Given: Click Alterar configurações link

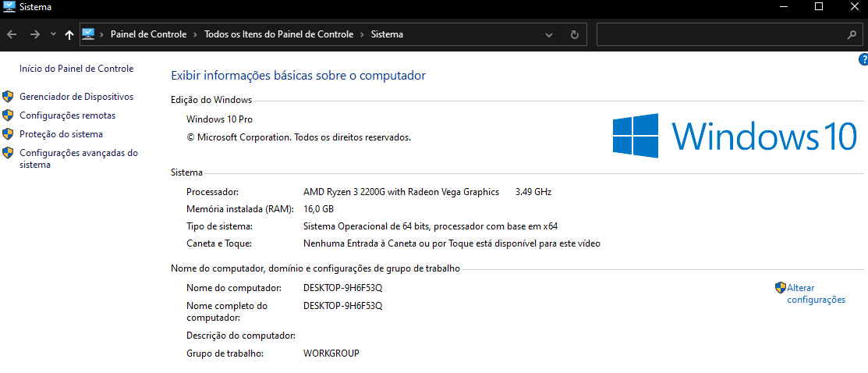Looking at the screenshot, I should [x=816, y=293].
